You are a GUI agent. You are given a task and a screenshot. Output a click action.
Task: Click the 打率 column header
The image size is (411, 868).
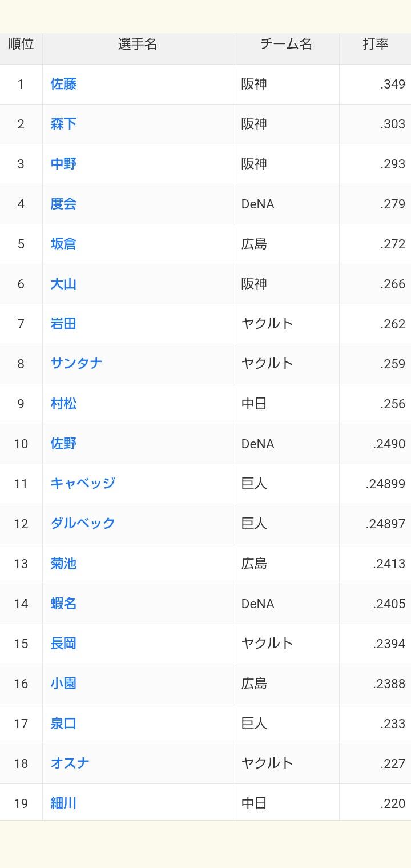pos(376,45)
